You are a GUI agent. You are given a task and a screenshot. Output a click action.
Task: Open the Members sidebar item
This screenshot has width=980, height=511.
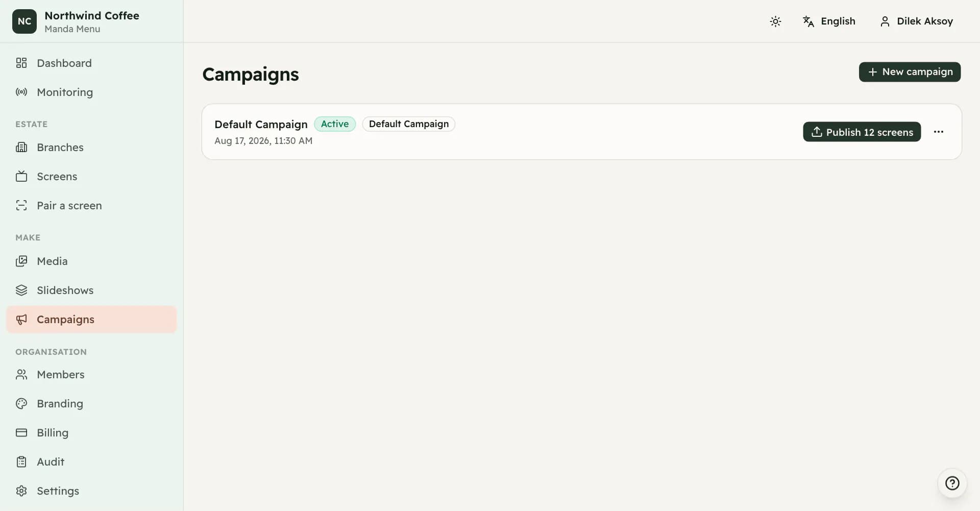tap(91, 374)
